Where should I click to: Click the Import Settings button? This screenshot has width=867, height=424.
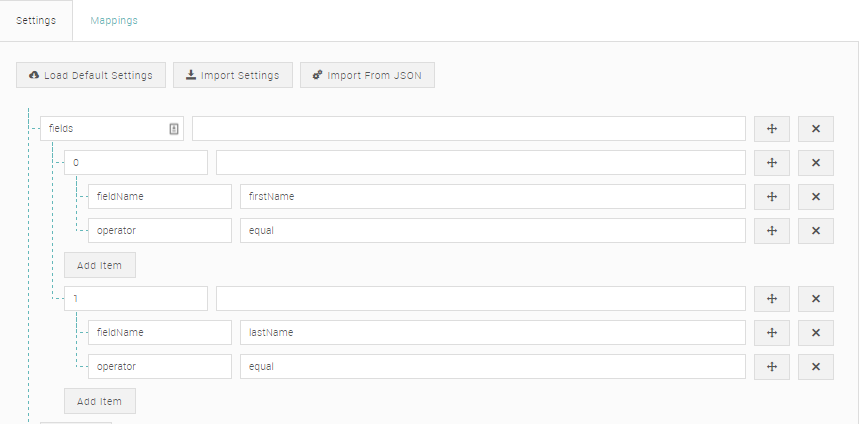point(233,76)
